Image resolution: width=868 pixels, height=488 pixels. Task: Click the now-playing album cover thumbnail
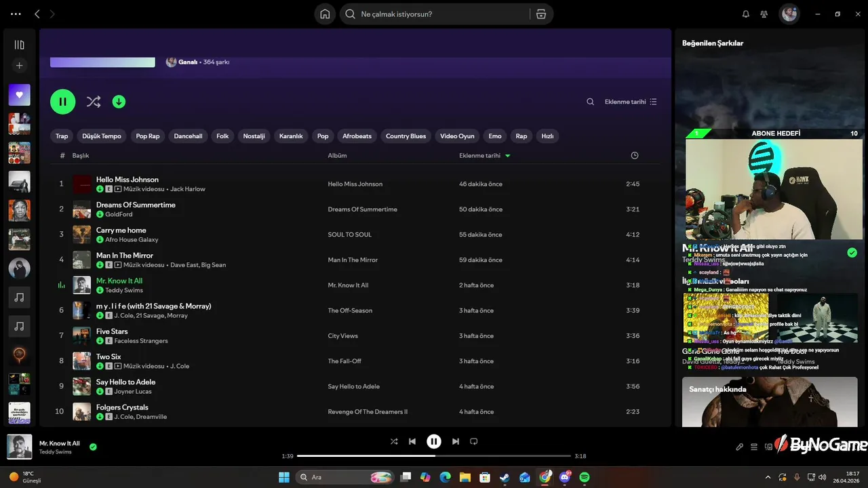pyautogui.click(x=19, y=447)
